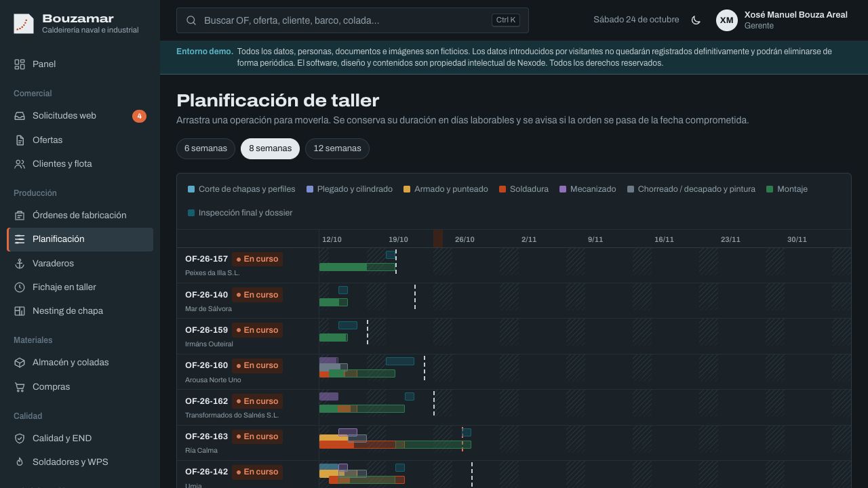Click the 26/10 date column header
The width and height of the screenshot is (868, 488).
(x=465, y=239)
